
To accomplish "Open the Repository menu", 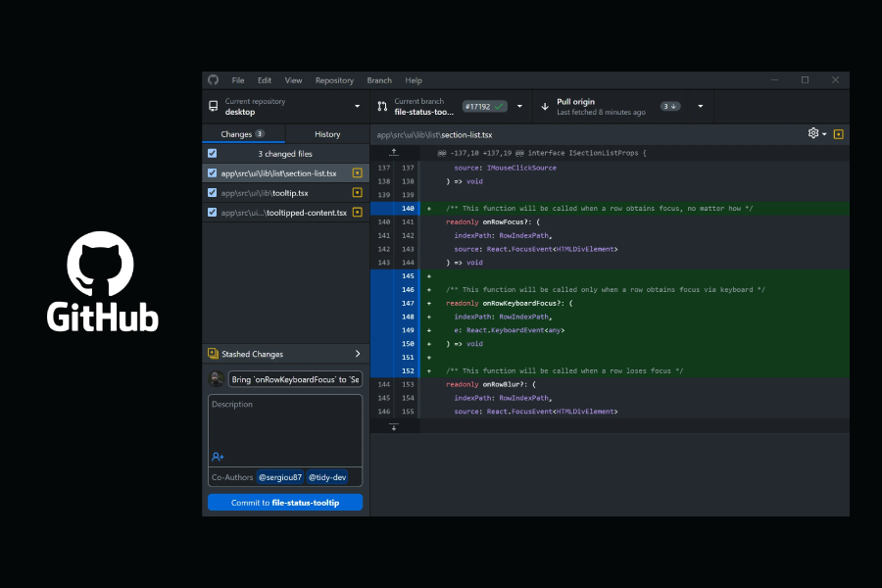I will [x=334, y=80].
